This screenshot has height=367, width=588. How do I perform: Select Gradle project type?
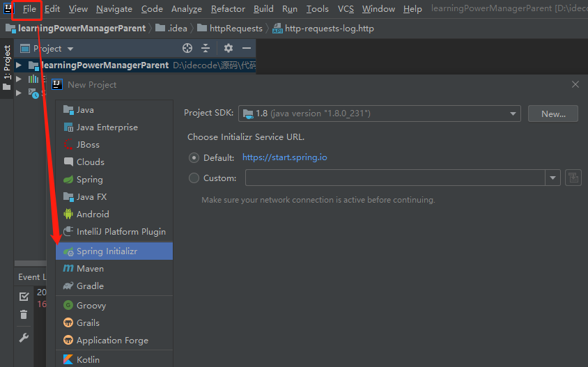coord(114,286)
